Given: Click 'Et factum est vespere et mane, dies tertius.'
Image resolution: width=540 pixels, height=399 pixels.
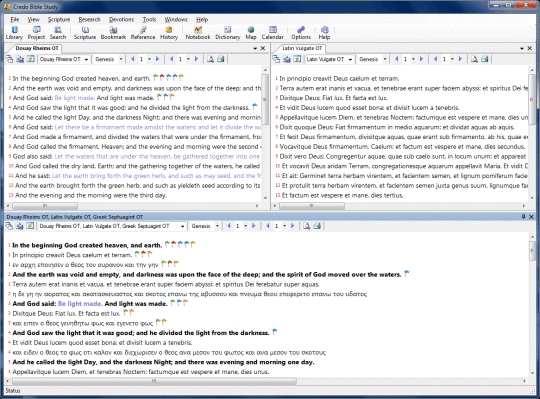Looking at the screenshot, I should click(342, 195).
